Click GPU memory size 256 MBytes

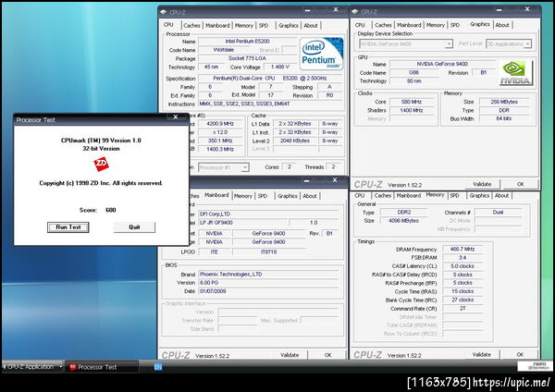[504, 102]
